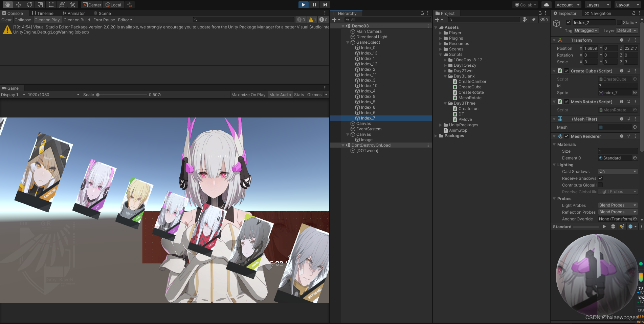Lock the Hierarchy panel
Screen dimensions: 644x324
tap(422, 13)
